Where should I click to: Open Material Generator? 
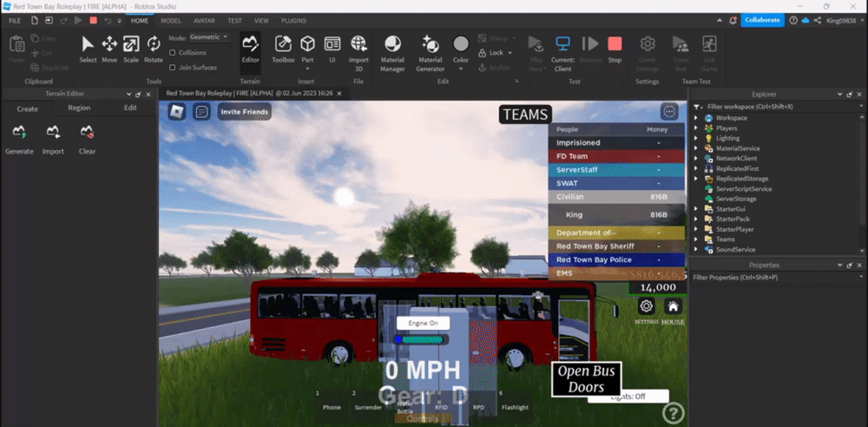[x=431, y=53]
